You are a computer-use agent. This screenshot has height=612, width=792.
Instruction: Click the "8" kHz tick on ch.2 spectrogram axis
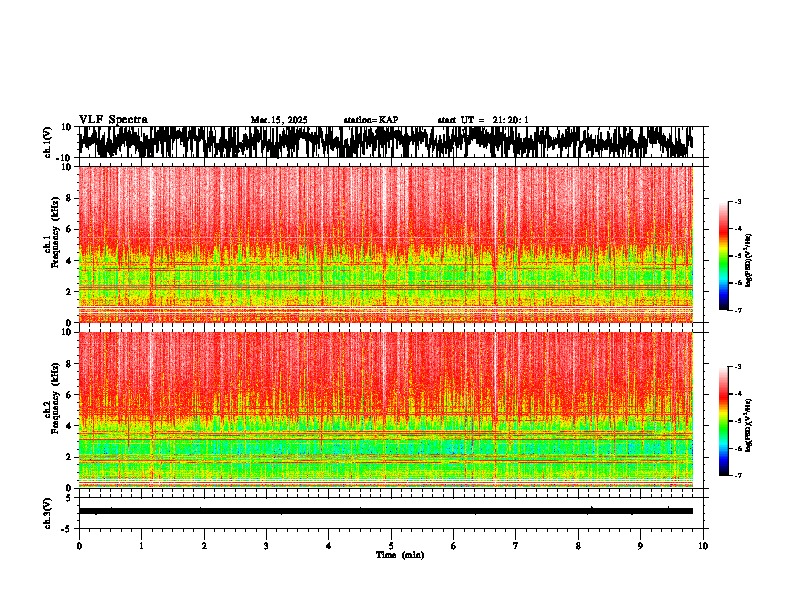click(x=69, y=364)
